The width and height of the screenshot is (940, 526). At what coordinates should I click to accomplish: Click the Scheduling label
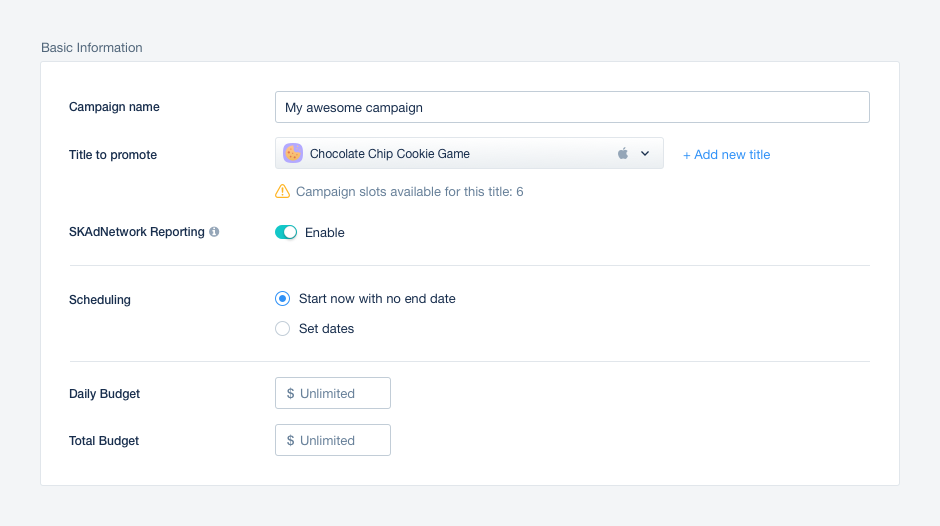click(100, 300)
